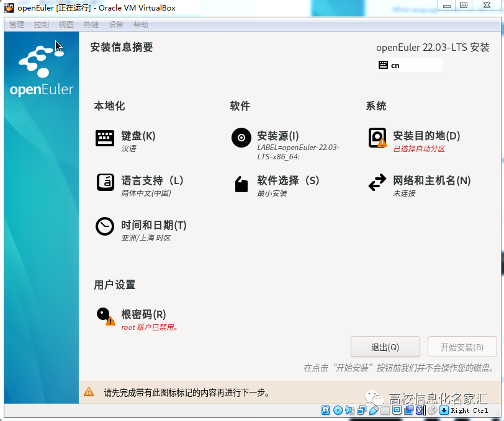The width and height of the screenshot is (504, 421).
Task: Open the Time and Date (时间和日期) icon
Action: point(104,227)
